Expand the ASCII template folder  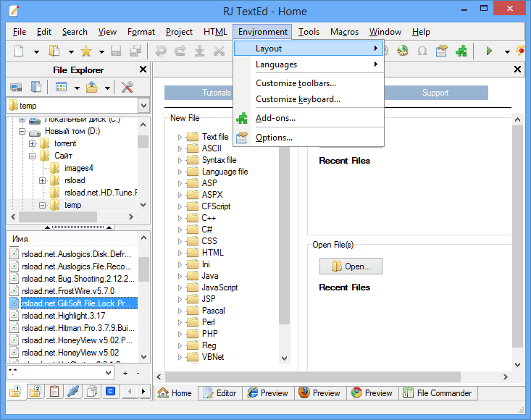coord(180,148)
